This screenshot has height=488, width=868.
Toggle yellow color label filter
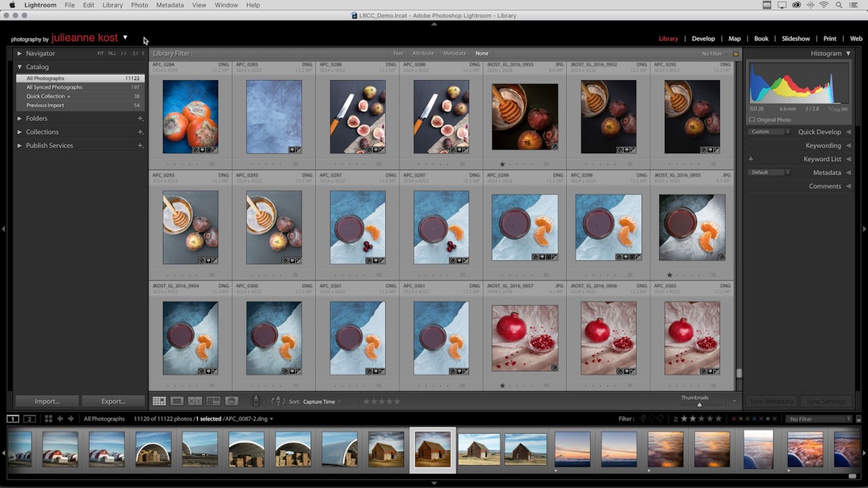741,419
